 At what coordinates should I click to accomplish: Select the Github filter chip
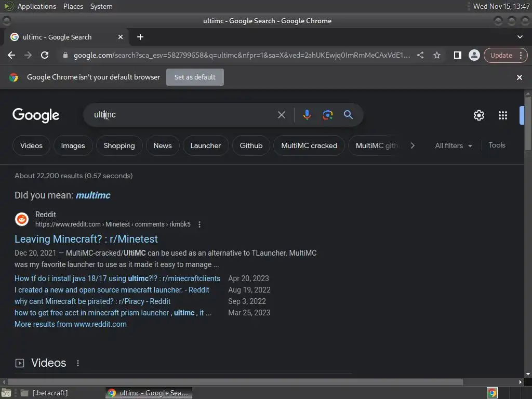(x=251, y=145)
